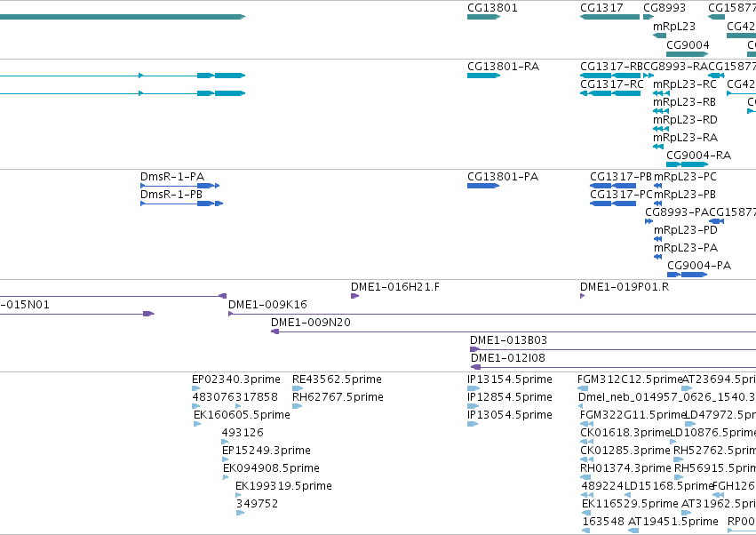This screenshot has width=756, height=535.
Task: Click the EK199319.5prime EST label
Action: [x=283, y=486]
